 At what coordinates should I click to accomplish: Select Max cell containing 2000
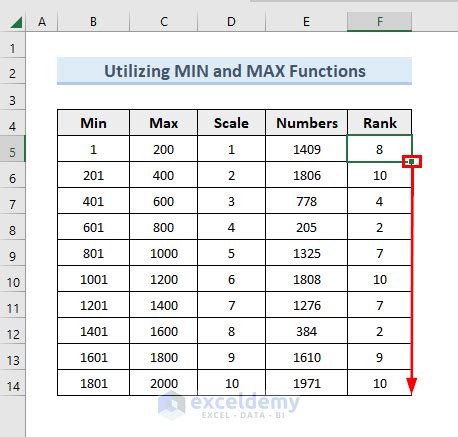[x=164, y=383]
